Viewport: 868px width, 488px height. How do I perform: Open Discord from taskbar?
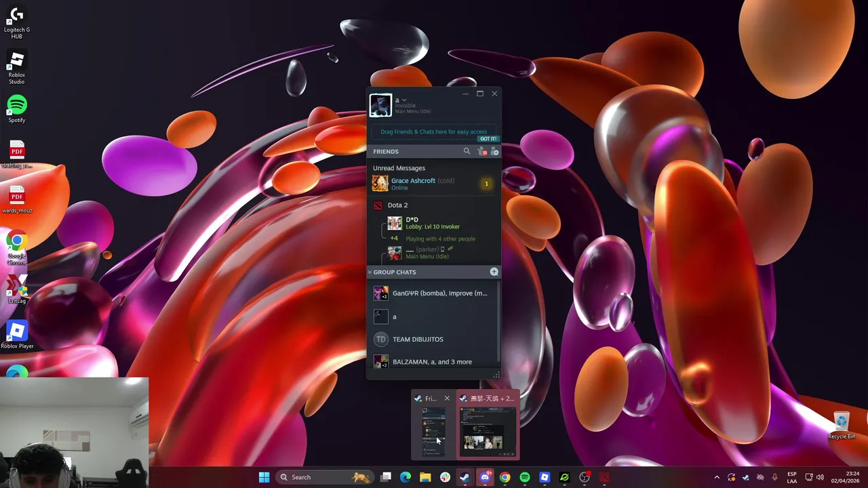pyautogui.click(x=485, y=477)
